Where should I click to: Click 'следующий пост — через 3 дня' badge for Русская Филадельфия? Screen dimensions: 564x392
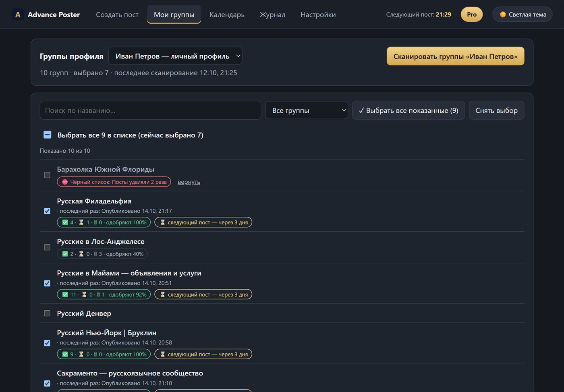coord(203,222)
